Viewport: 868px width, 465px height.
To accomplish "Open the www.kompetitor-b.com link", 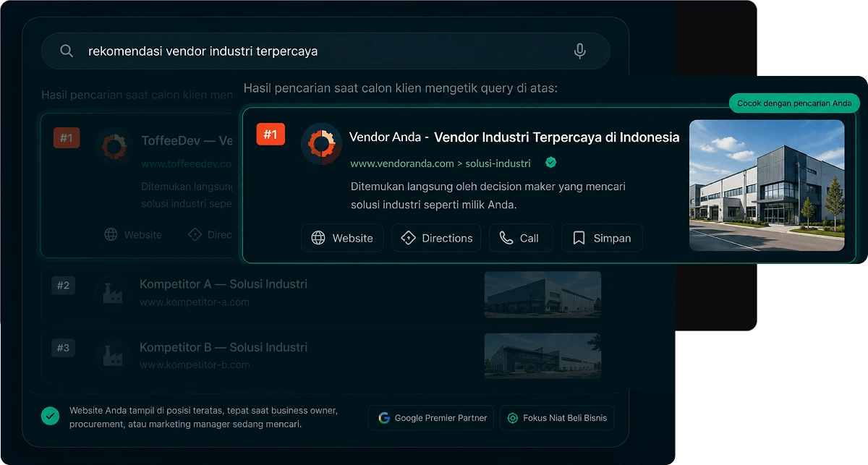I will click(x=195, y=365).
